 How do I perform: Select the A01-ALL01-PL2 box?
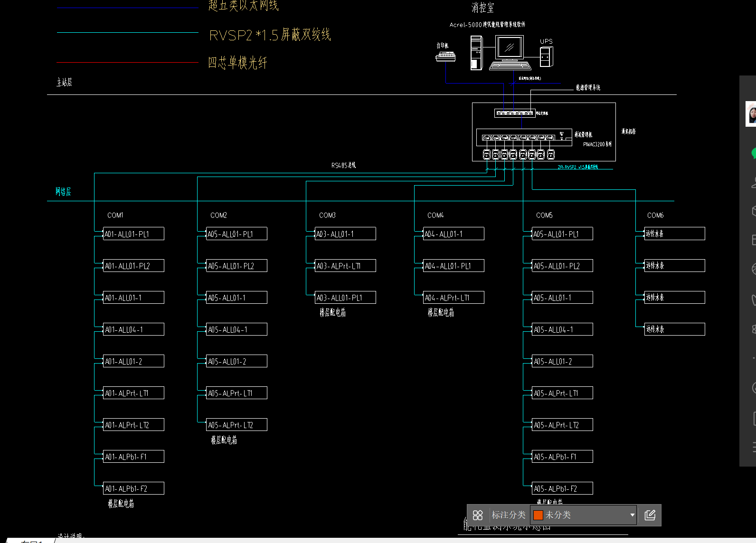(133, 265)
